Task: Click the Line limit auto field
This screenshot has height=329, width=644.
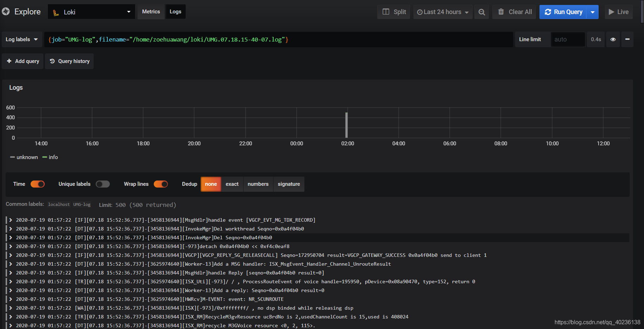Action: [568, 39]
